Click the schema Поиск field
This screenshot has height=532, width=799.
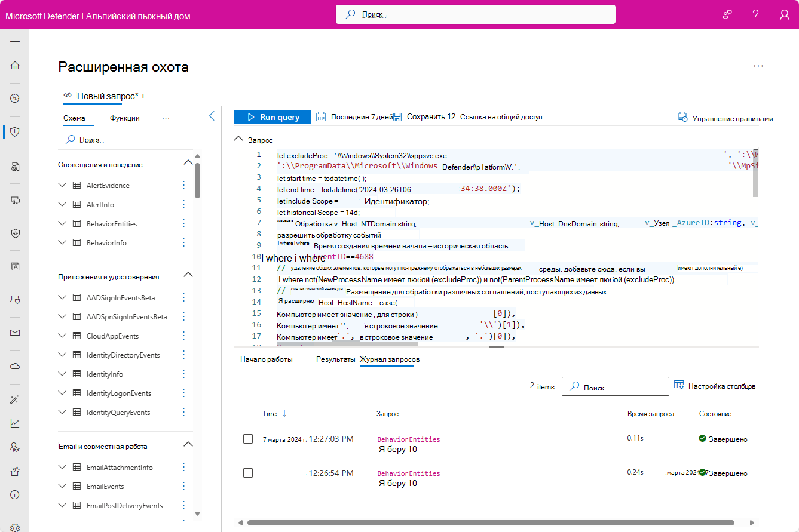(125, 140)
